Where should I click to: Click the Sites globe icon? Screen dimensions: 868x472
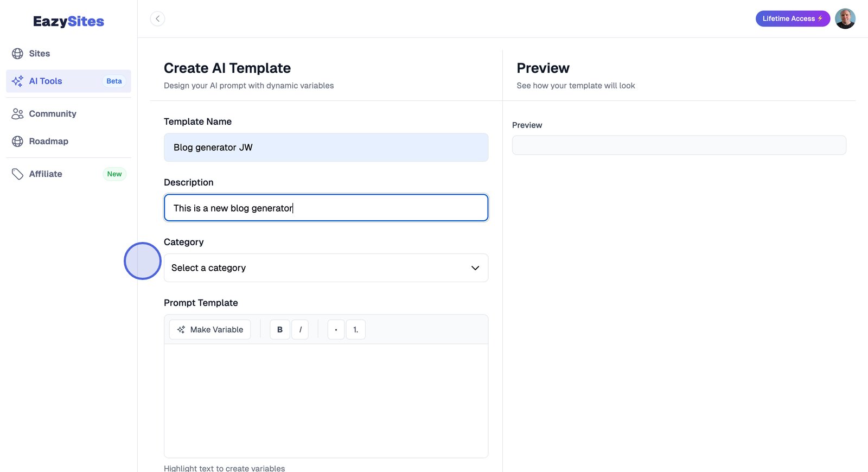tap(17, 54)
